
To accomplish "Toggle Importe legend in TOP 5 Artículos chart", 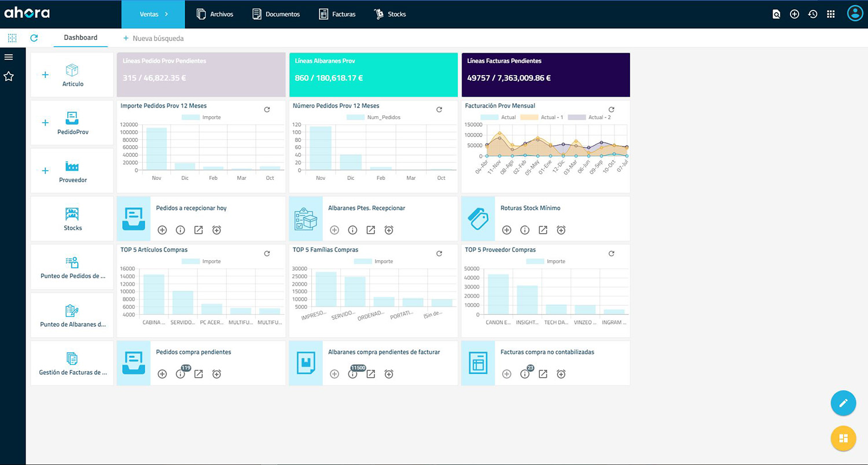I will pyautogui.click(x=201, y=261).
